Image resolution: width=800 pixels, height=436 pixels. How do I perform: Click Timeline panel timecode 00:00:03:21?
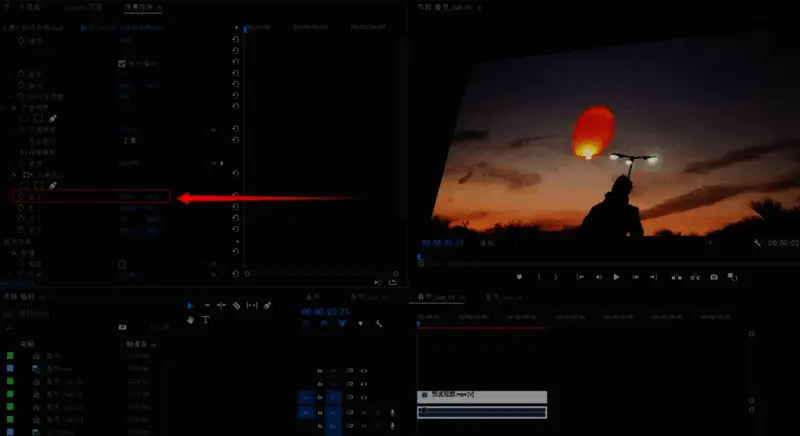tap(325, 312)
